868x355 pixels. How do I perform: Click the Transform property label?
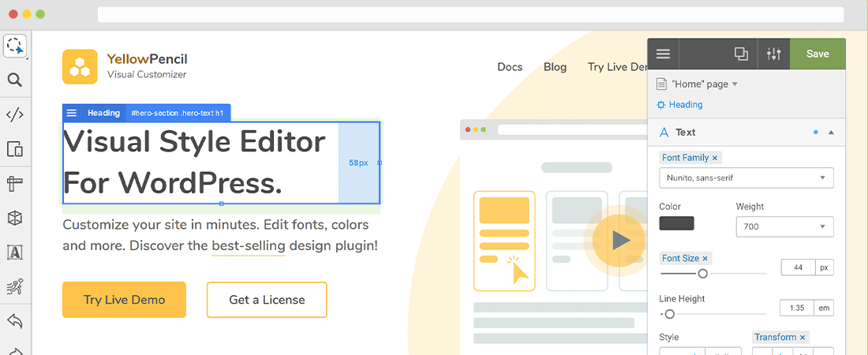pos(776,337)
